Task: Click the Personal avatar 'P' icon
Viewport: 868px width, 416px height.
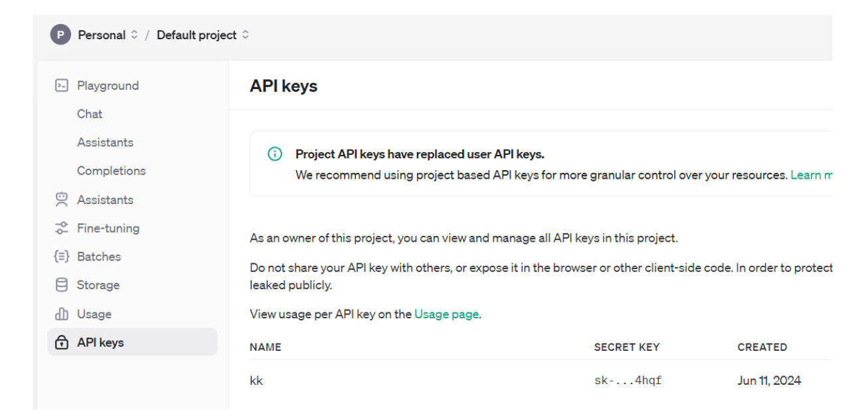Action: [60, 35]
